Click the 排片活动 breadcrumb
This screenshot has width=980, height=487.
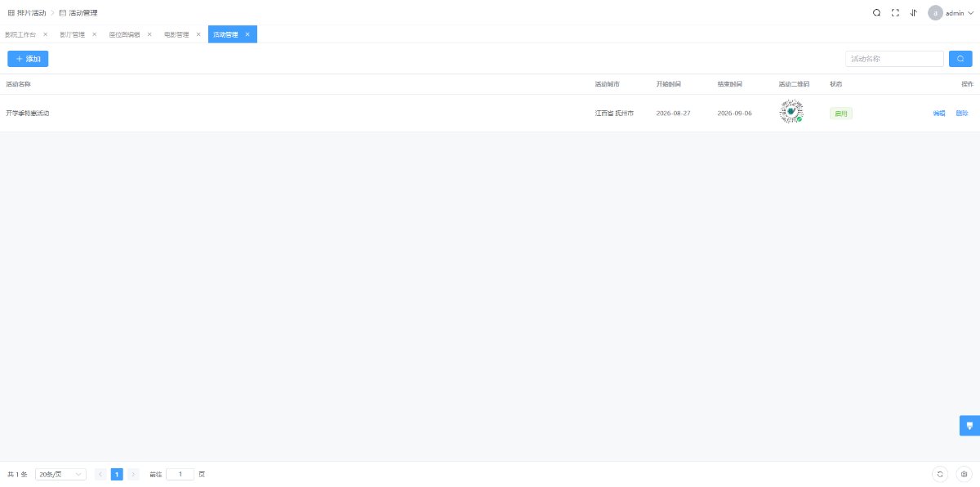point(26,12)
